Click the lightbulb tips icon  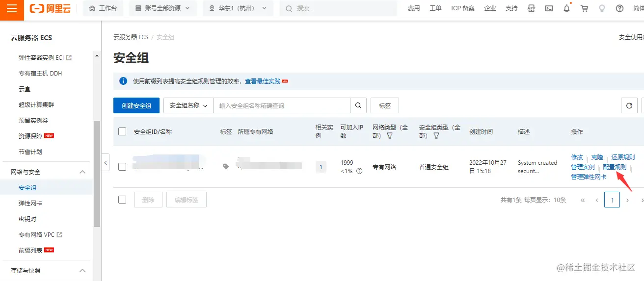pos(602,8)
